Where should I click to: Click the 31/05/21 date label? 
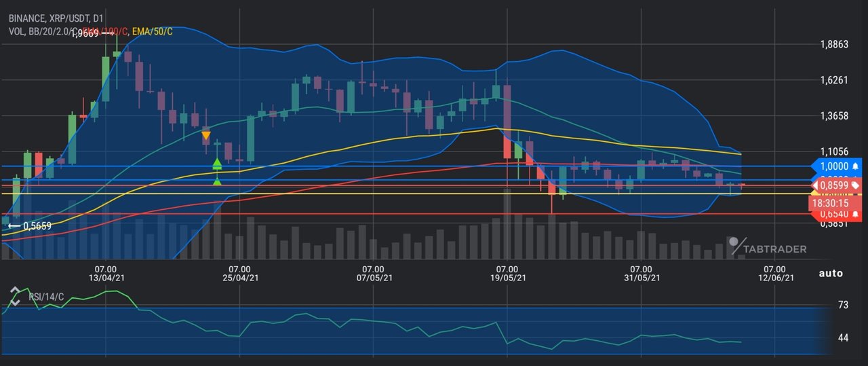point(642,278)
